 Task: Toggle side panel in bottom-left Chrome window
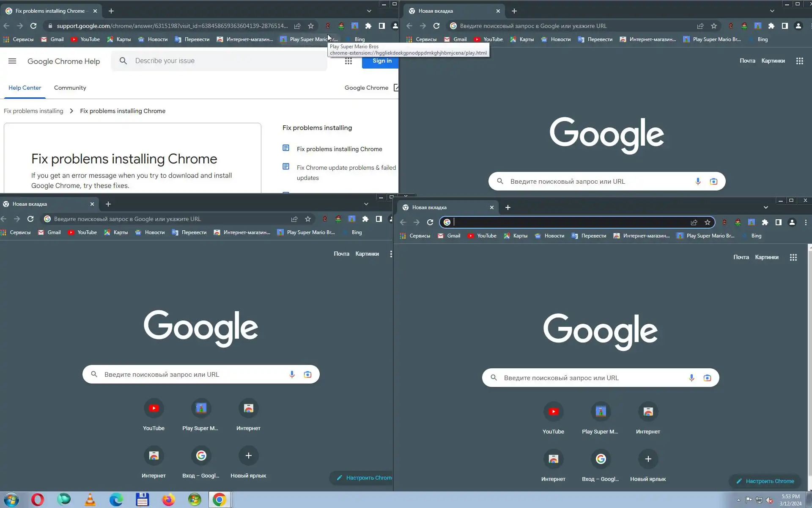coord(379,219)
